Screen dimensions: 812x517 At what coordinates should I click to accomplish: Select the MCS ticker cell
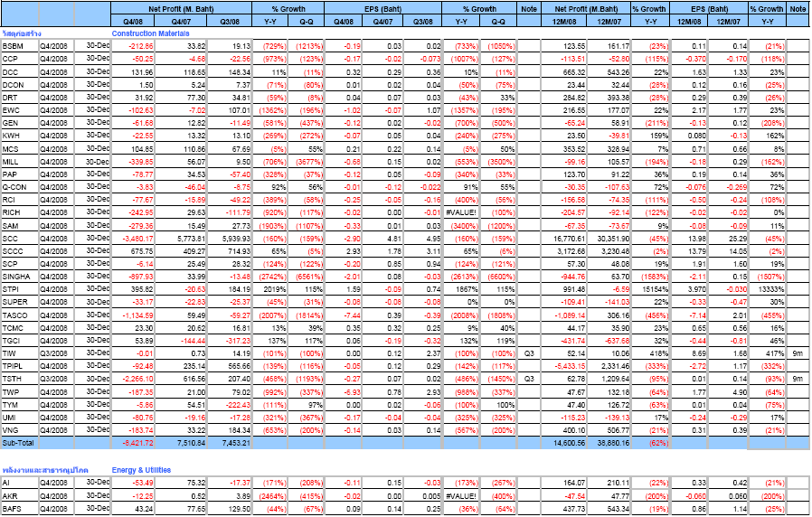tap(20, 149)
